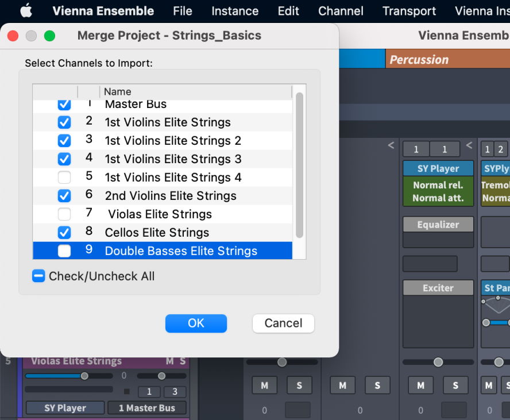Uncheck the 1st Violins Elite Strings checkbox (channel 2)
Screen dimensions: 510x420
64,122
